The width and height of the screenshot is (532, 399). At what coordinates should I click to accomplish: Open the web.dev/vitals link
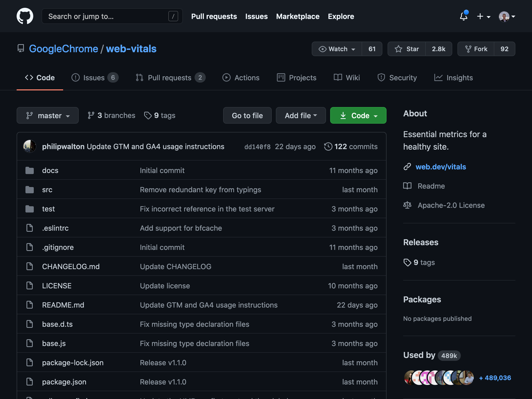coord(441,167)
